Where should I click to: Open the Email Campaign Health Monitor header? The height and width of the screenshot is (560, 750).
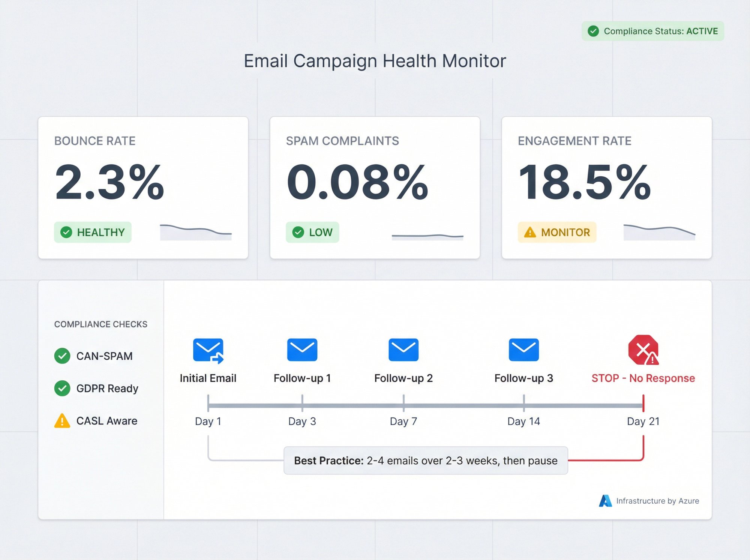[x=375, y=60]
